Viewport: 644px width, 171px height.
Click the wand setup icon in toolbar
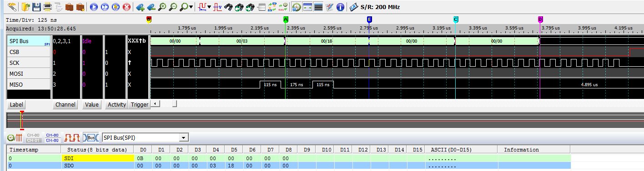coord(12,7)
